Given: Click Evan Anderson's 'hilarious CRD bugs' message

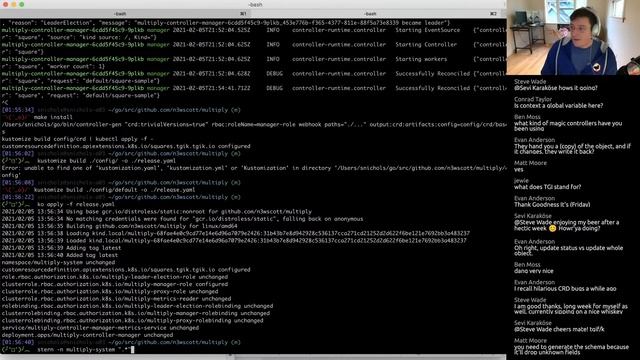Looking at the screenshot, I should (565, 289).
